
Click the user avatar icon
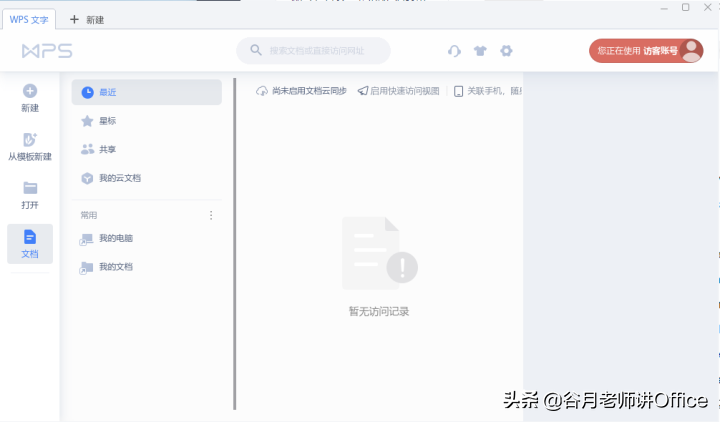click(691, 51)
